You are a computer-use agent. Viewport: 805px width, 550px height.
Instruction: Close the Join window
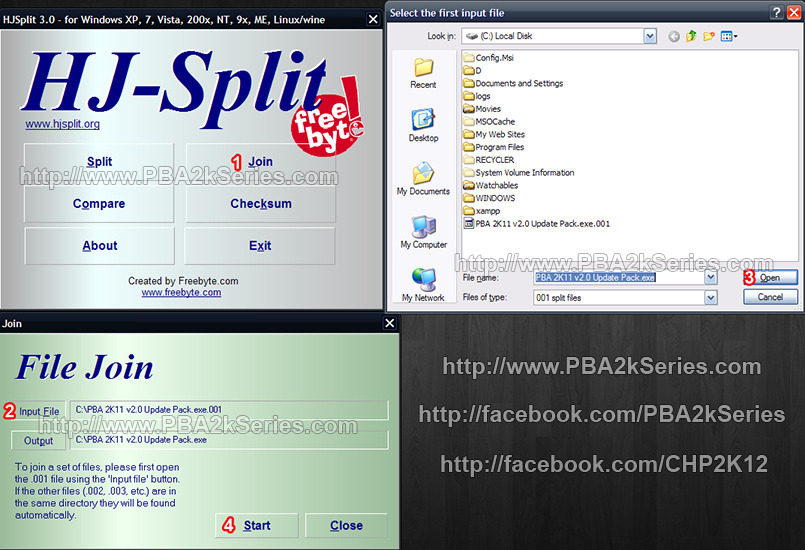coord(390,323)
